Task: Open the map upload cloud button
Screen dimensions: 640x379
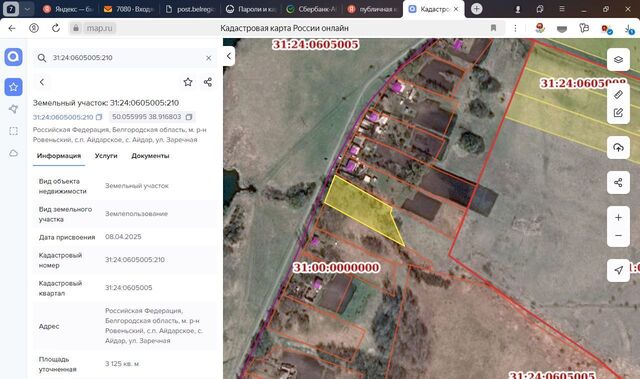Action: tap(618, 147)
